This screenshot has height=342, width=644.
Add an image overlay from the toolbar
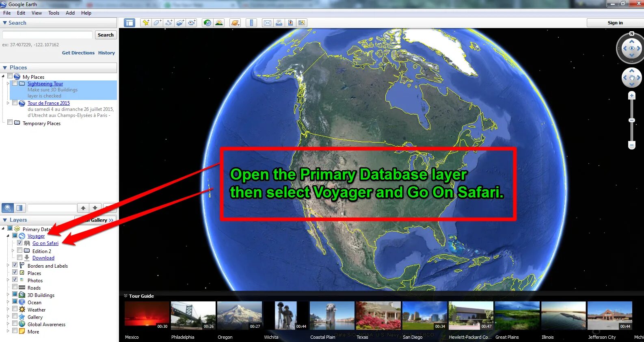click(180, 23)
